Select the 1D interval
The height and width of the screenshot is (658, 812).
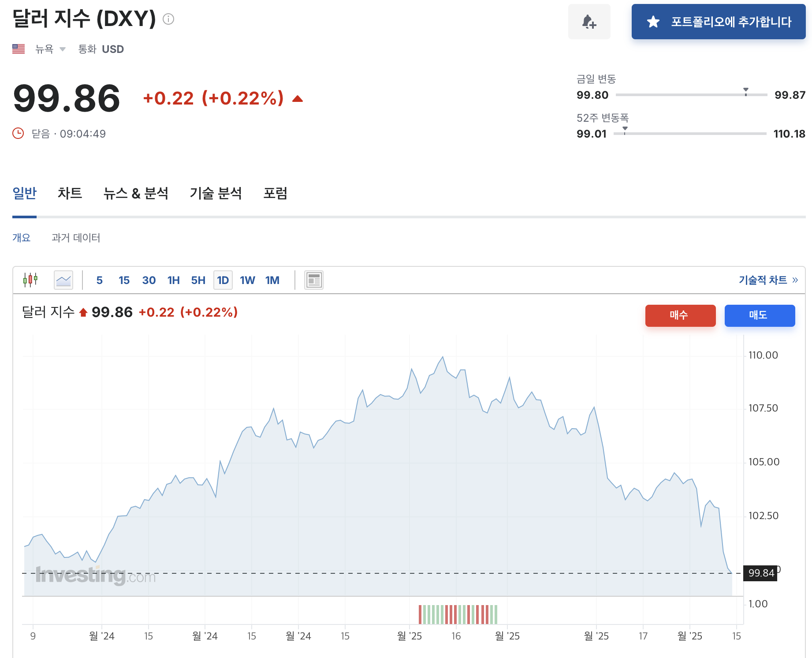(223, 280)
